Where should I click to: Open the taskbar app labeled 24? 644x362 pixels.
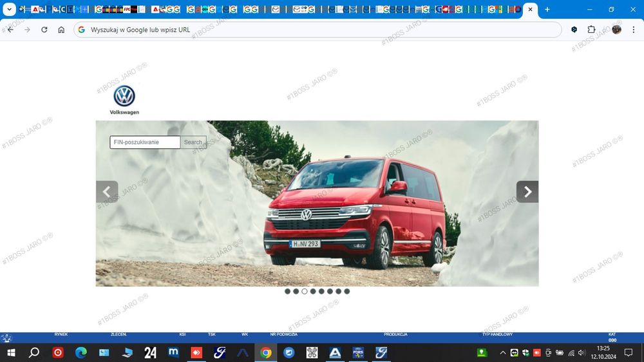pyautogui.click(x=150, y=352)
